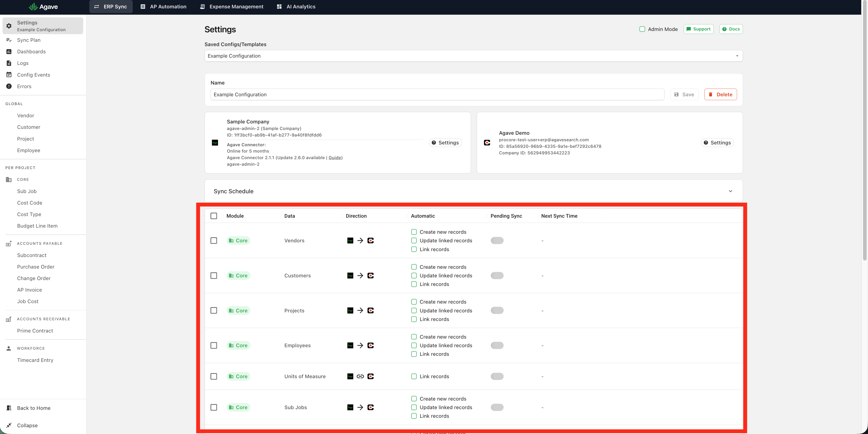Switch to AP Automation tab

coord(163,7)
